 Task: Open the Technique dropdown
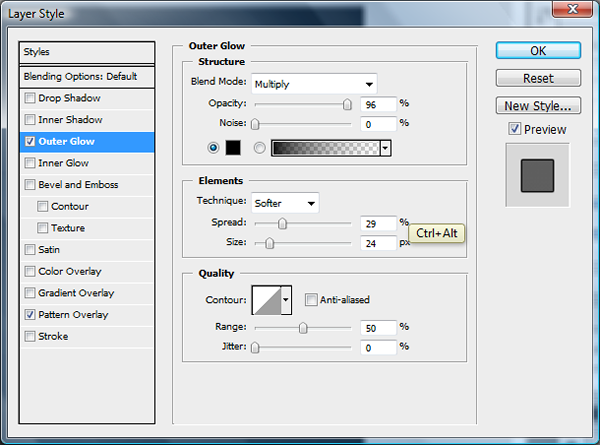pyautogui.click(x=285, y=203)
